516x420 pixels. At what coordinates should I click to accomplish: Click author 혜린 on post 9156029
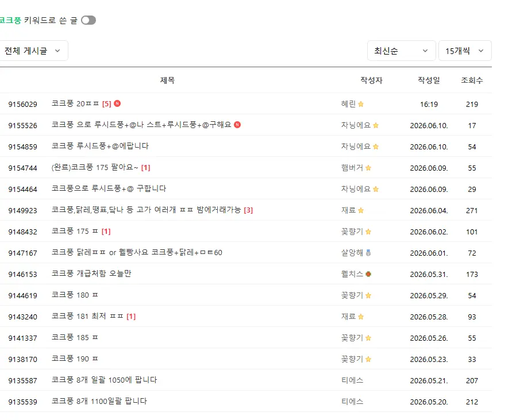[348, 104]
